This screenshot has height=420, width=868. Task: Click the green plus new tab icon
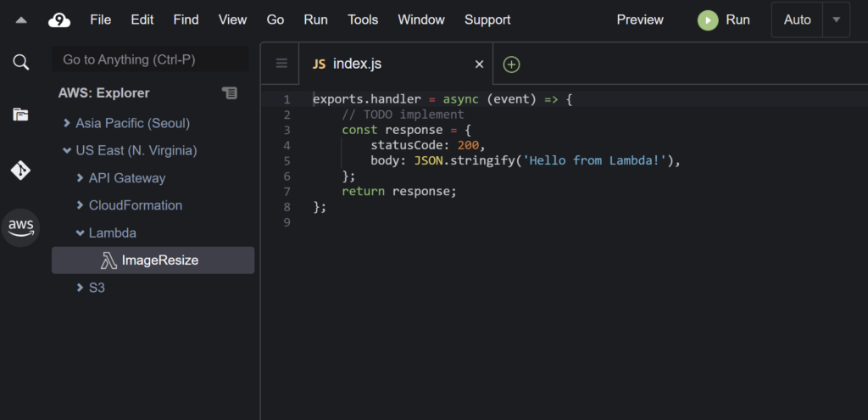coord(511,64)
